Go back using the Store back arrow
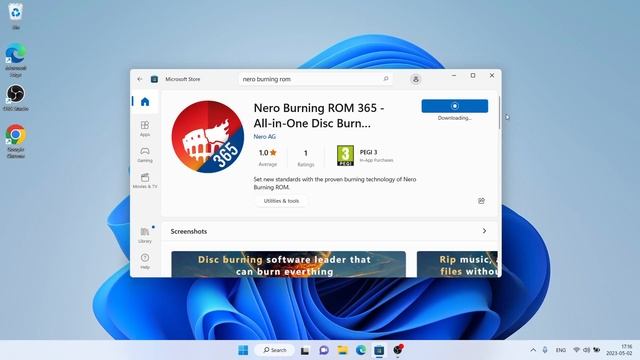This screenshot has width=640, height=360. 140,79
